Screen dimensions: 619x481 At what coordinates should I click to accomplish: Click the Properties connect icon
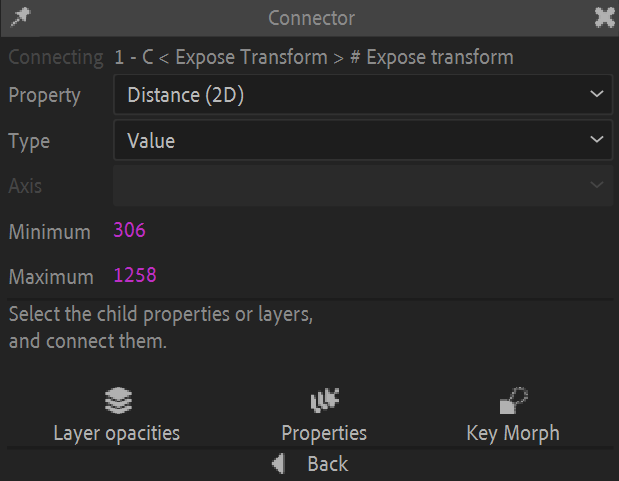pos(324,402)
